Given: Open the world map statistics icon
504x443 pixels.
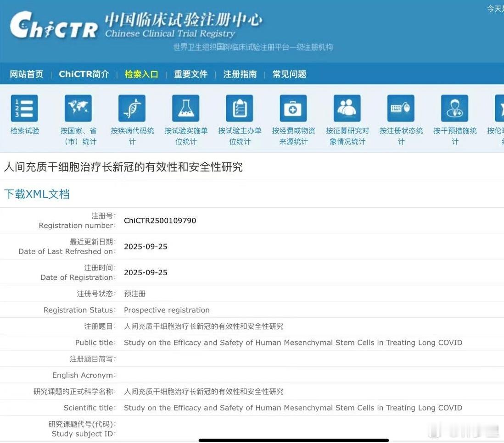Looking at the screenshot, I should click(x=78, y=108).
